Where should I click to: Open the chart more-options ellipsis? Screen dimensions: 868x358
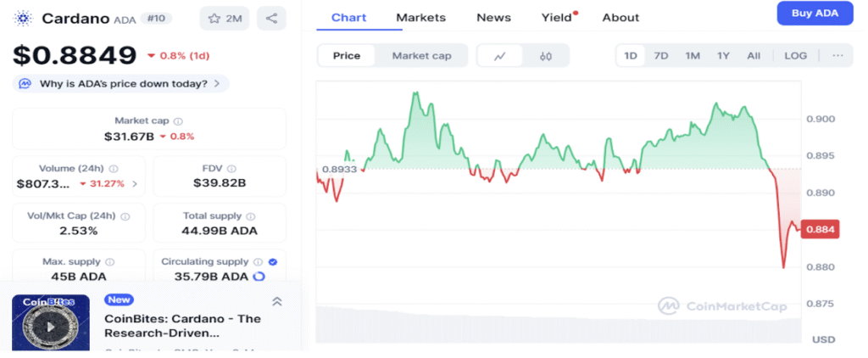[837, 55]
